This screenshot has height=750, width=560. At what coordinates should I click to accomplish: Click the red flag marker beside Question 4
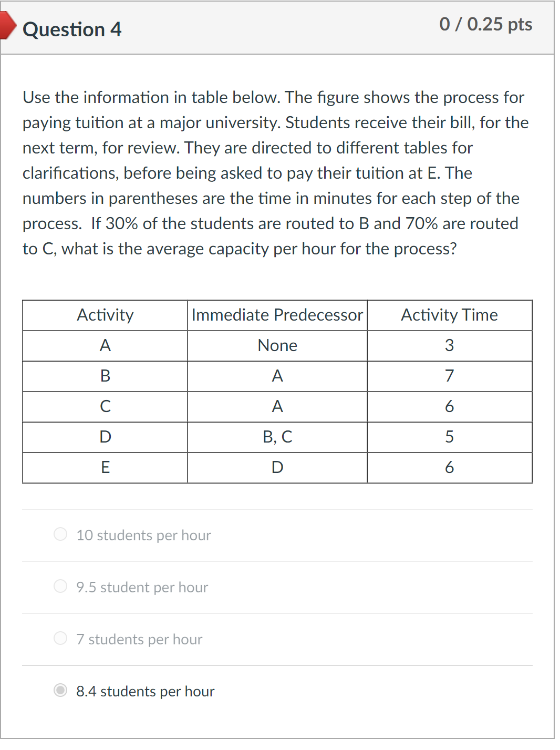click(6, 29)
